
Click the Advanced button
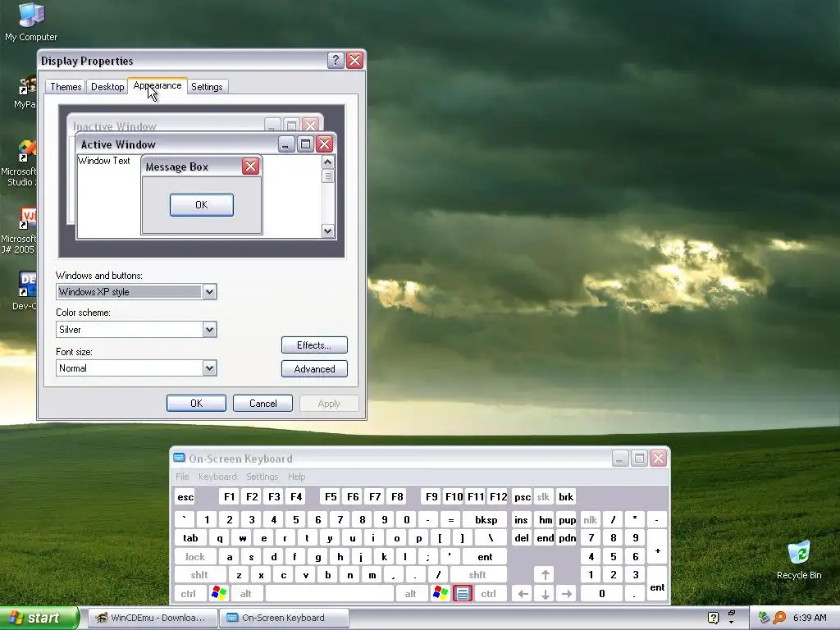point(314,368)
